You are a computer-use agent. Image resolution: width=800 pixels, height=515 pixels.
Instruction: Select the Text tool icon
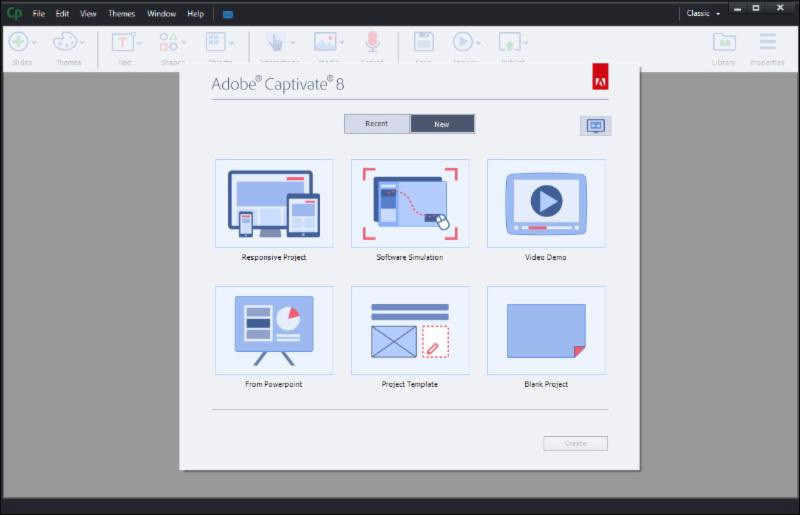point(122,42)
